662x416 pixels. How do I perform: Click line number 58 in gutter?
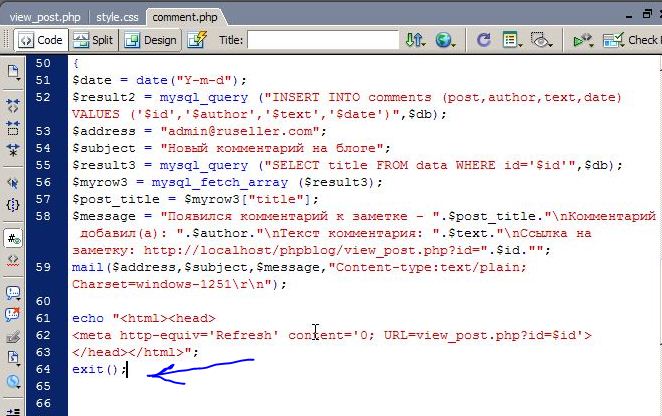[43, 216]
